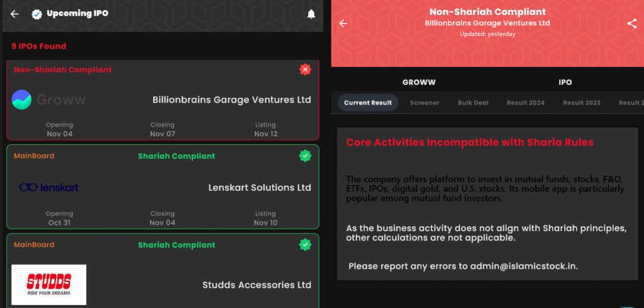Open Billionbrains Garage Ventures Ltd listing

[x=231, y=100]
